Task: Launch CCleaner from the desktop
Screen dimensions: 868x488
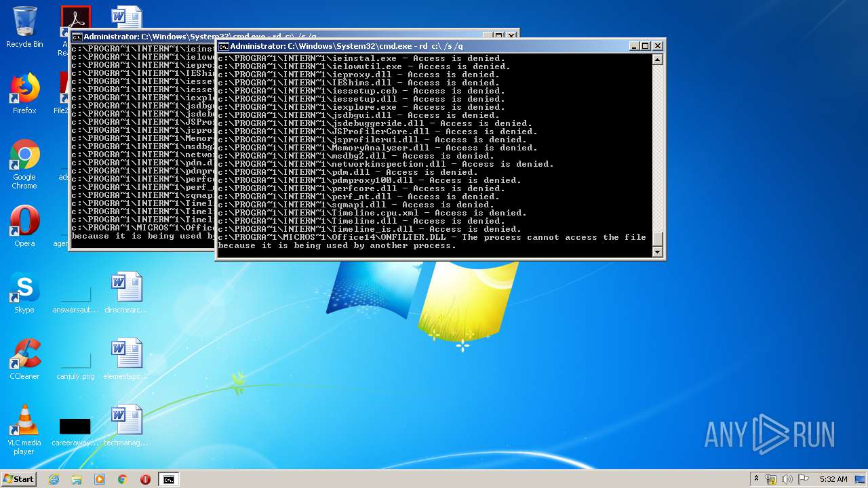Action: click(24, 359)
